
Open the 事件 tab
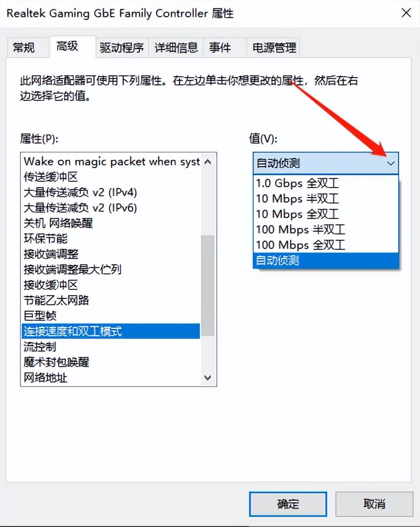pyautogui.click(x=220, y=47)
